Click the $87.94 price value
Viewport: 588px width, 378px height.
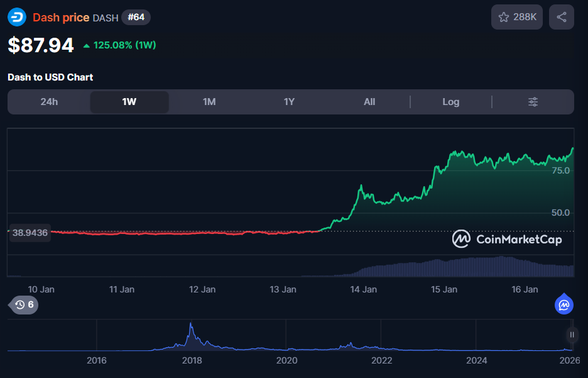40,45
